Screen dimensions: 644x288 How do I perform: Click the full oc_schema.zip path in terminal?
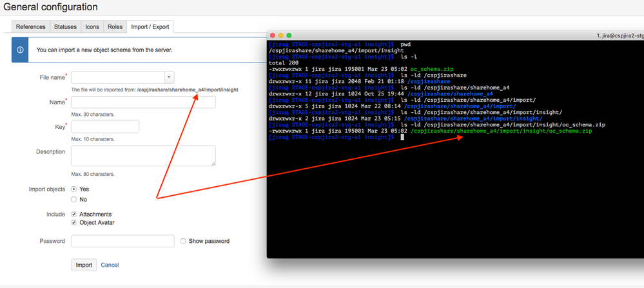501,131
